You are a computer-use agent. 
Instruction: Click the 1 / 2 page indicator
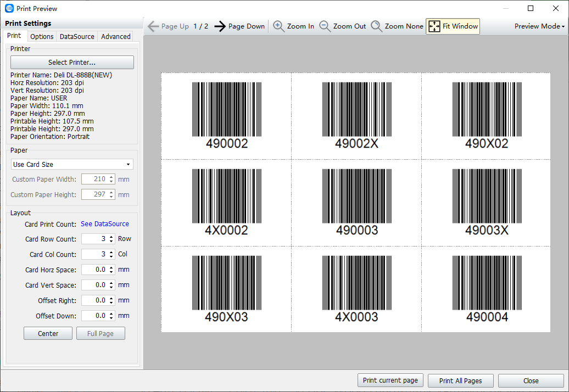click(200, 26)
